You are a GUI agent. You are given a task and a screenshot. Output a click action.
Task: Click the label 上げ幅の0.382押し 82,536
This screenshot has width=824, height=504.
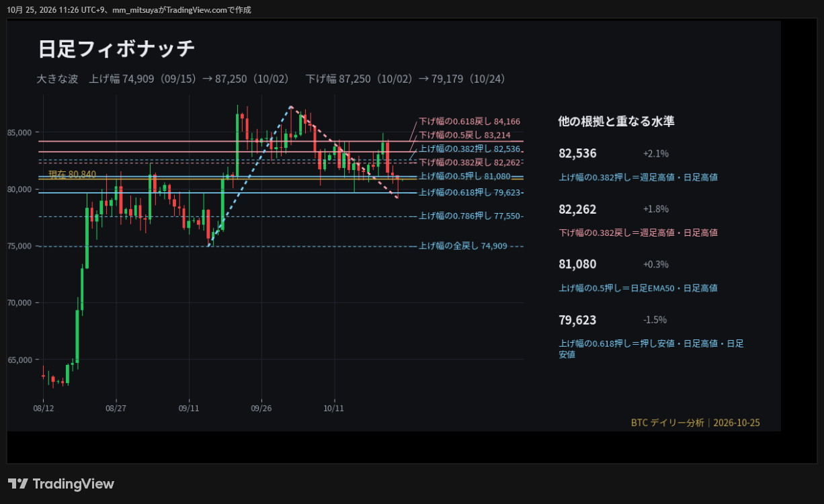coord(470,149)
